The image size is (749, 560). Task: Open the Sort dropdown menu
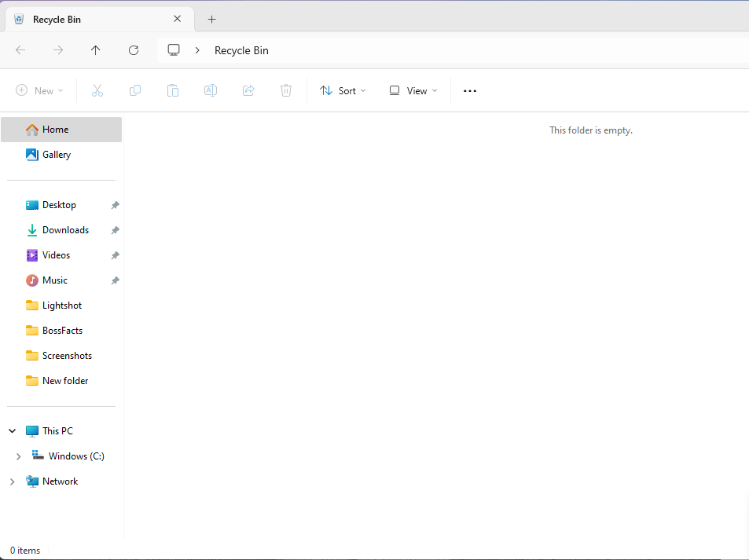pyautogui.click(x=343, y=91)
